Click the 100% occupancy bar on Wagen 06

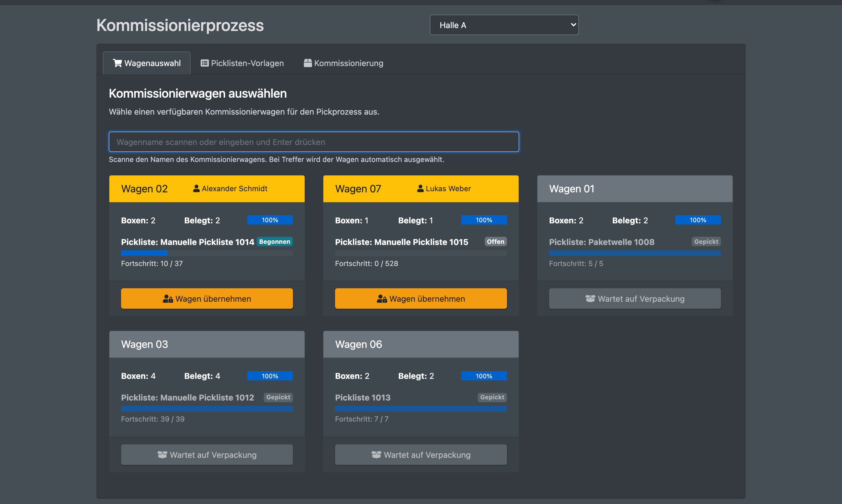(484, 376)
